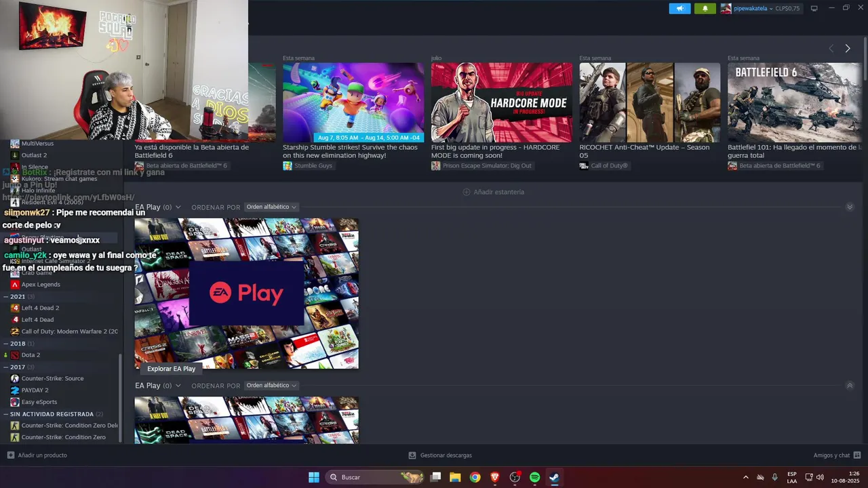The height and width of the screenshot is (488, 868).
Task: Collapse the 2018 games group
Action: [6, 344]
